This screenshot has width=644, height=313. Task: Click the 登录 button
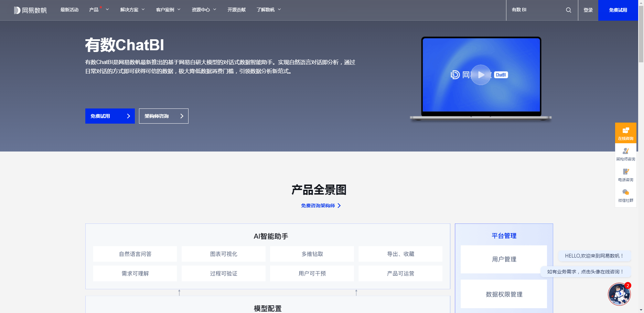point(588,10)
